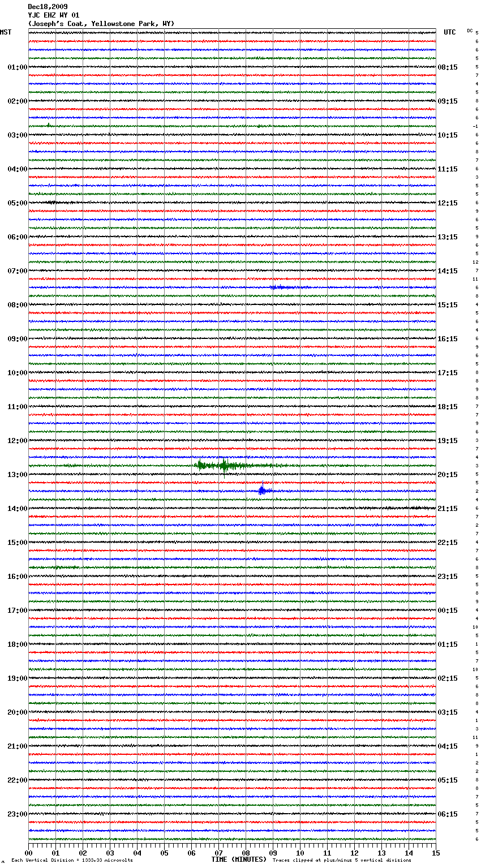Click the -1 value in the DC column
Screen dimensions: 481x868
coord(475,126)
